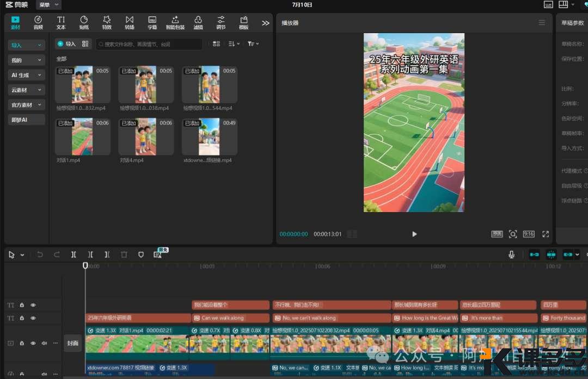Mute the main video track audio
Image resolution: width=588 pixels, height=379 pixels.
(44, 343)
